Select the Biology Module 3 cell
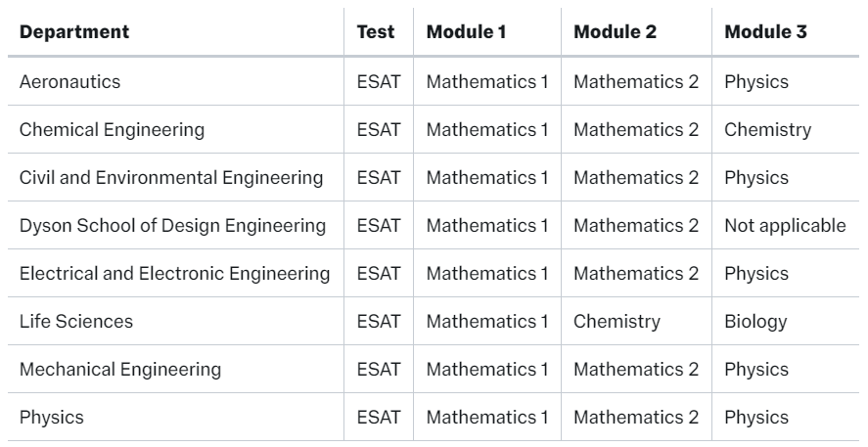Image resolution: width=868 pixels, height=447 pixels. [x=755, y=322]
